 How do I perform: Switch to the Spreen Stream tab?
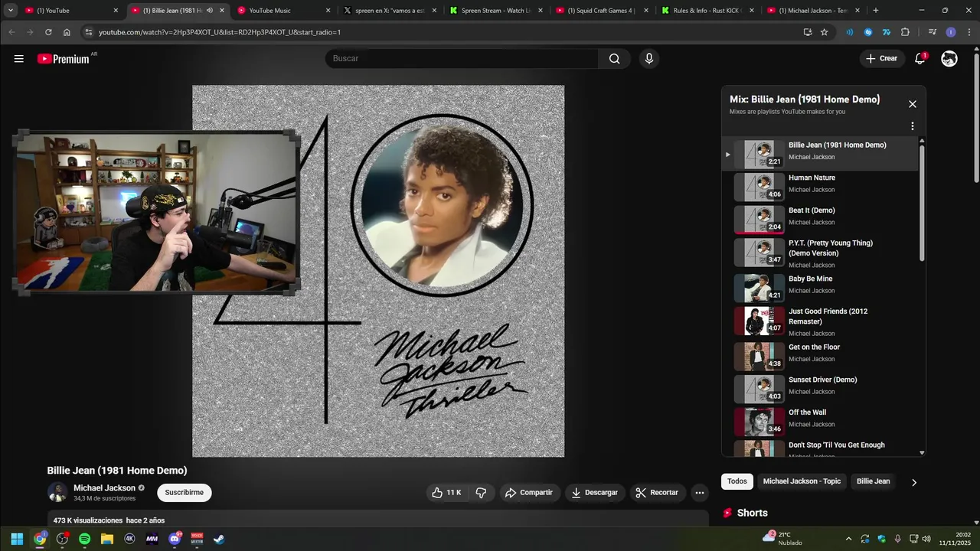(x=497, y=11)
